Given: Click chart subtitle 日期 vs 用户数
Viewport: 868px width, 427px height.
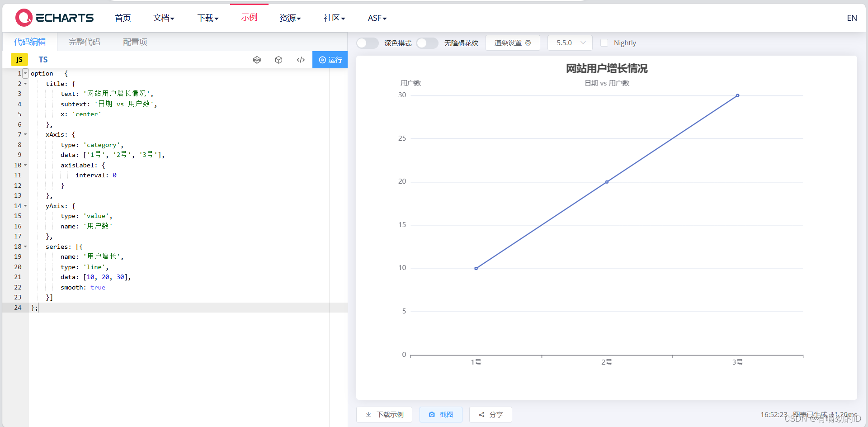Looking at the screenshot, I should tap(607, 83).
